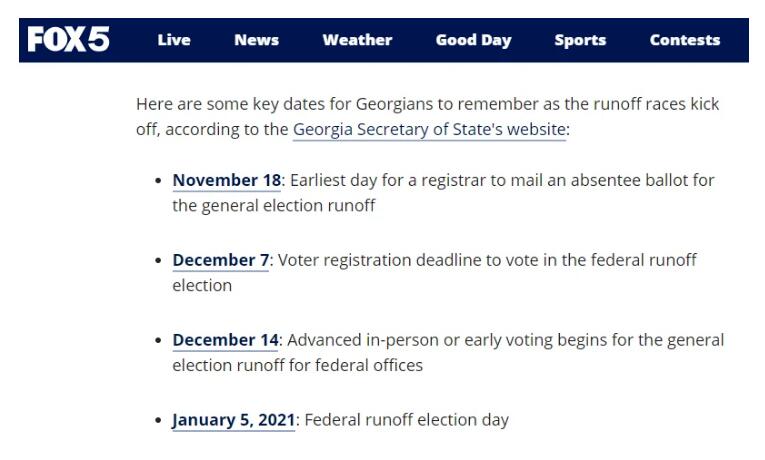Click the FOX 5 logo

(68, 40)
